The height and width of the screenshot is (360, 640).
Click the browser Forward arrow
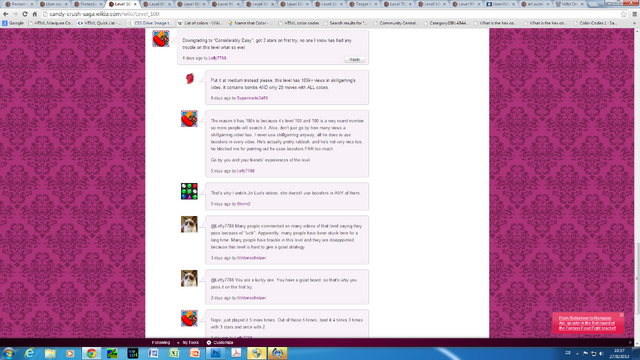[15, 14]
